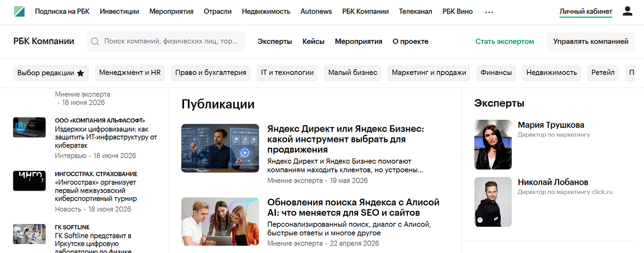This screenshot has height=253, width=644.
Task: Open the Яндекс Директ article image
Action: point(221,148)
